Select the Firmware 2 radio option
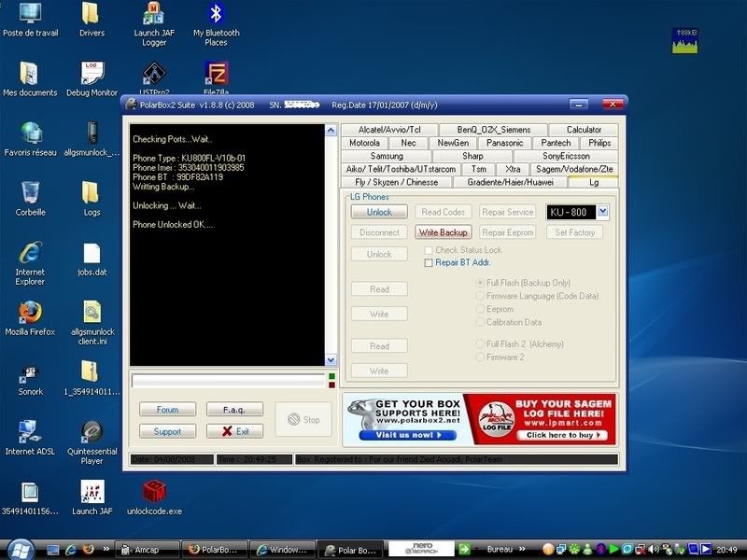This screenshot has width=747, height=560. pos(480,357)
